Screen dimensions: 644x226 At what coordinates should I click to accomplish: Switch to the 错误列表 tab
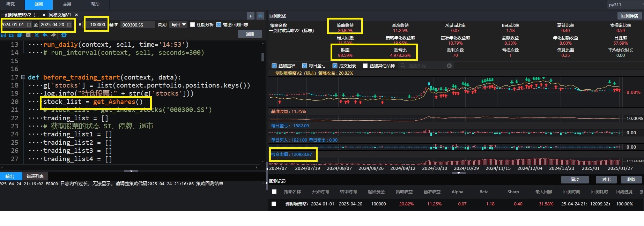pos(35,176)
